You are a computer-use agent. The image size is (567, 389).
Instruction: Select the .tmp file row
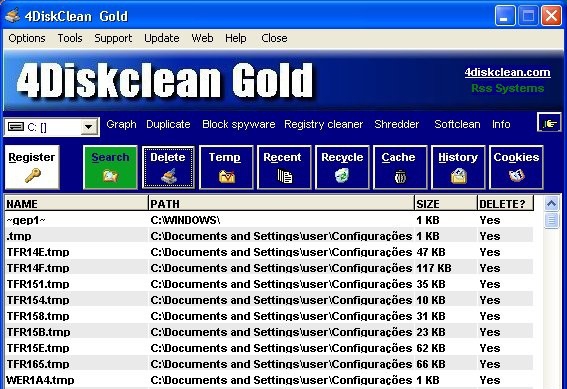coord(269,236)
